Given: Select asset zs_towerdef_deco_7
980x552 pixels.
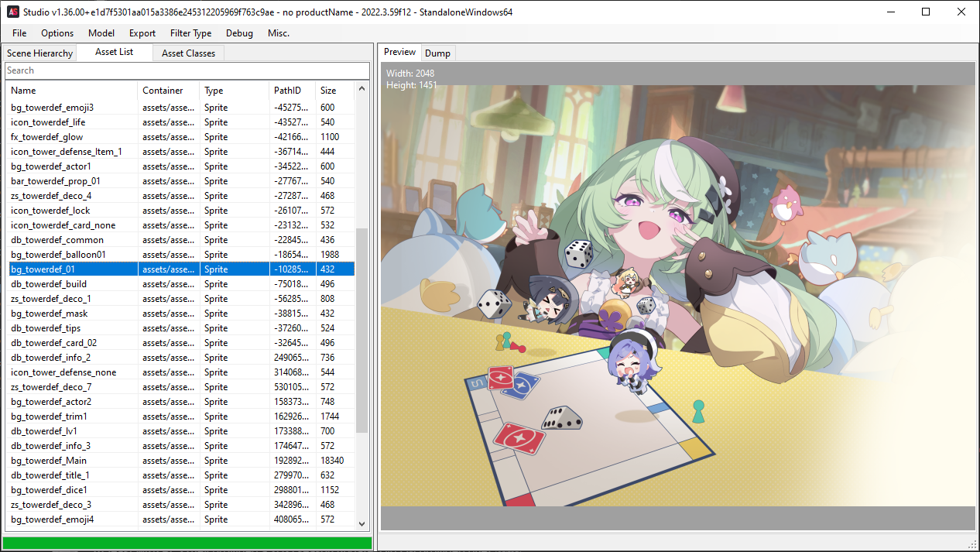Looking at the screenshot, I should point(180,387).
